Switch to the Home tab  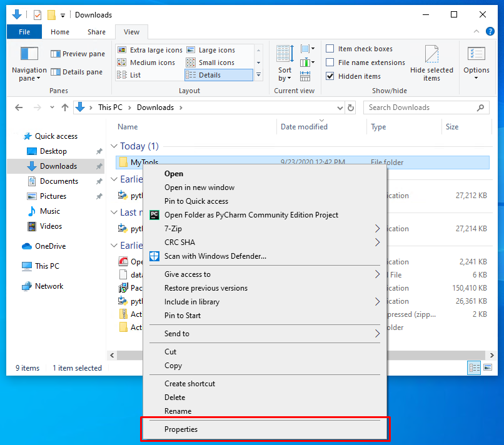[x=60, y=32]
